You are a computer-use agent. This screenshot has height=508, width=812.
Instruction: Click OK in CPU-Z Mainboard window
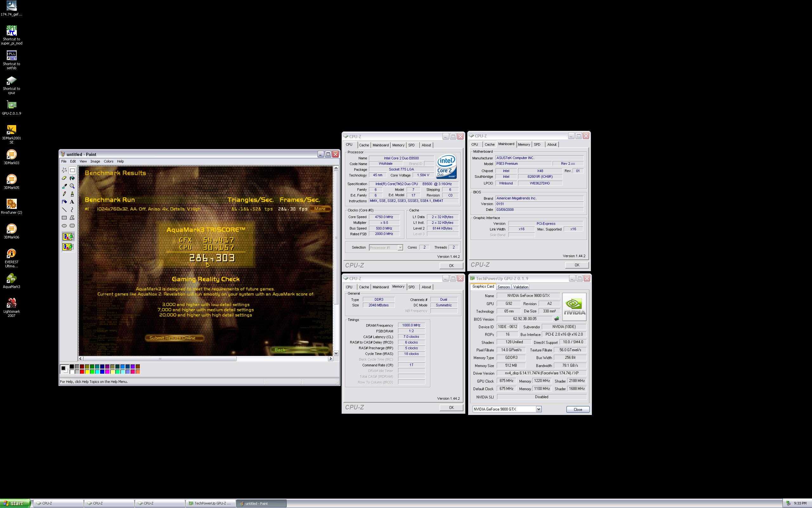click(x=577, y=265)
